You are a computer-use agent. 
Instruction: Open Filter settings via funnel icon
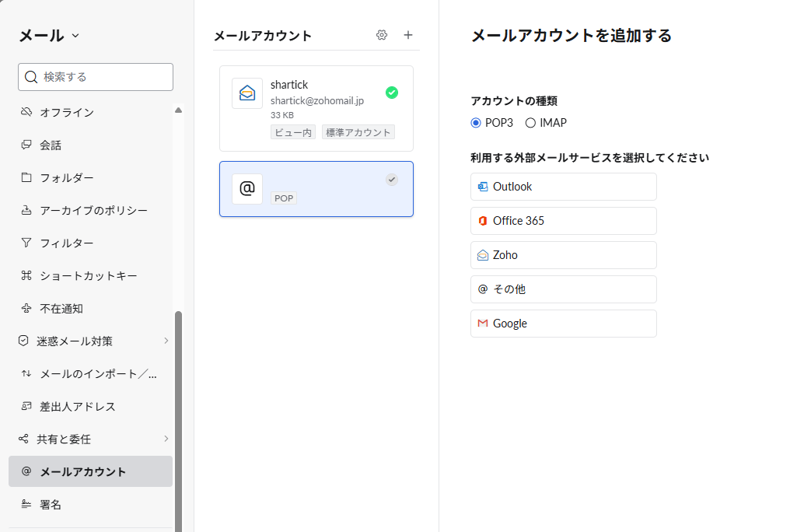[x=26, y=243]
